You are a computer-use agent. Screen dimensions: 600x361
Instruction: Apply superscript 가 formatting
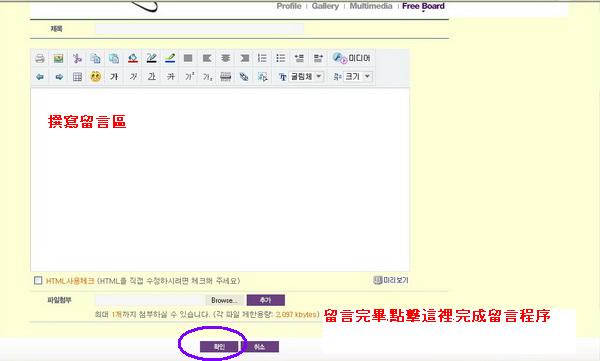189,77
